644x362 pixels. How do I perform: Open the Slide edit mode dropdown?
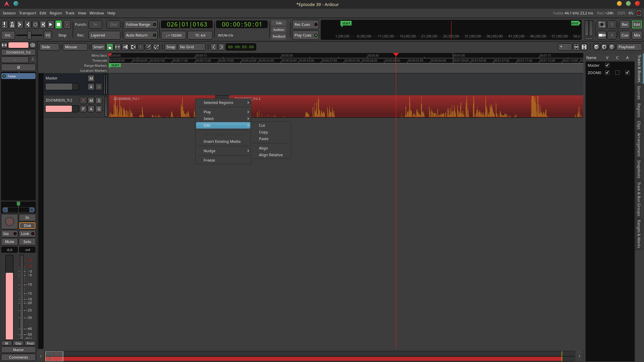point(49,47)
